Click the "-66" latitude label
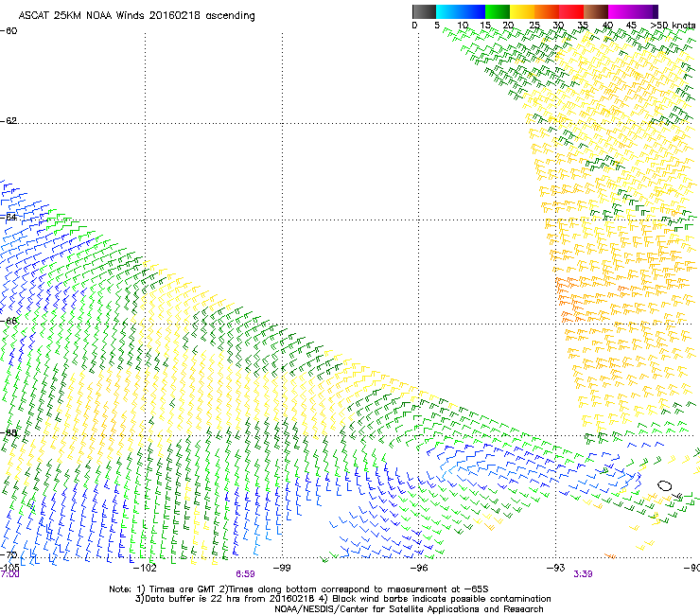This screenshot has width=700, height=615. click(x=9, y=321)
